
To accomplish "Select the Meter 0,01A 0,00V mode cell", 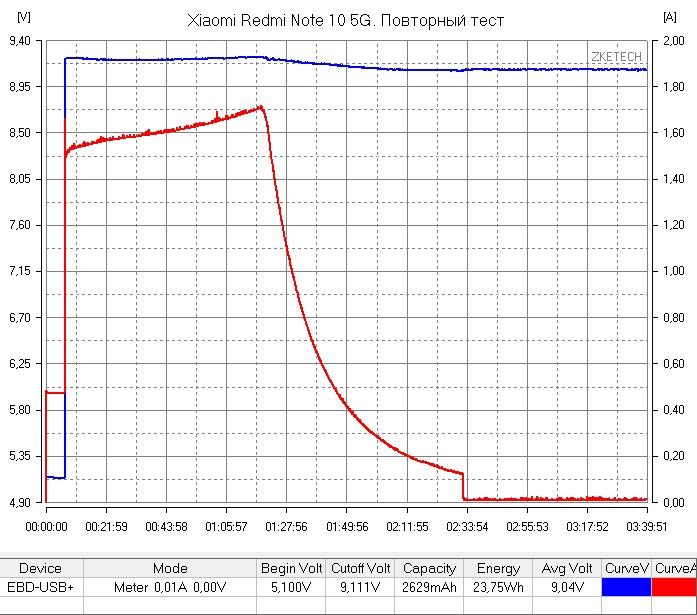I will click(169, 588).
